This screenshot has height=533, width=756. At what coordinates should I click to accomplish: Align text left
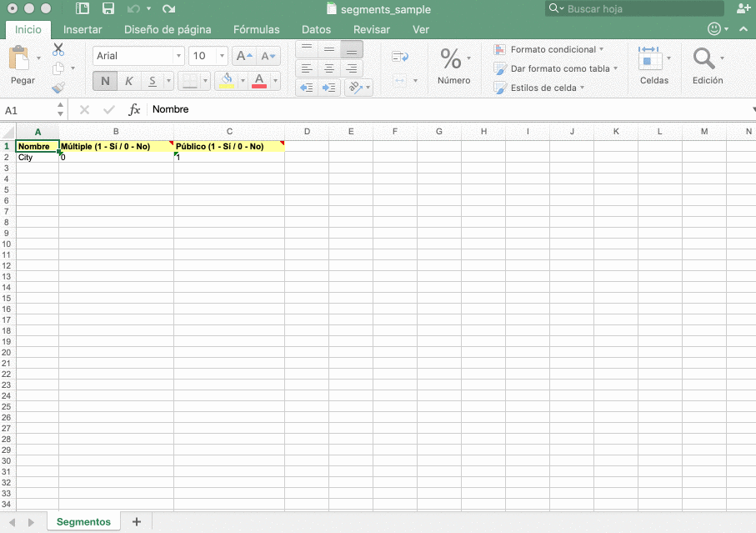[x=307, y=68]
